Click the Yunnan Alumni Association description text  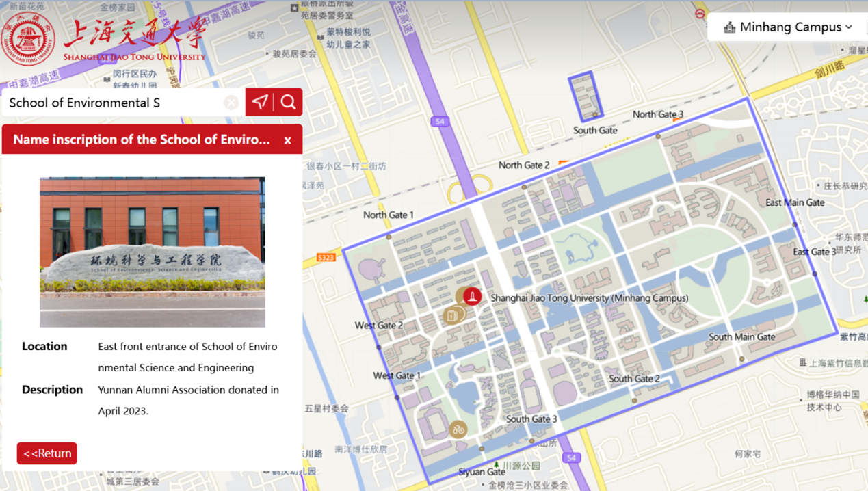coord(189,401)
